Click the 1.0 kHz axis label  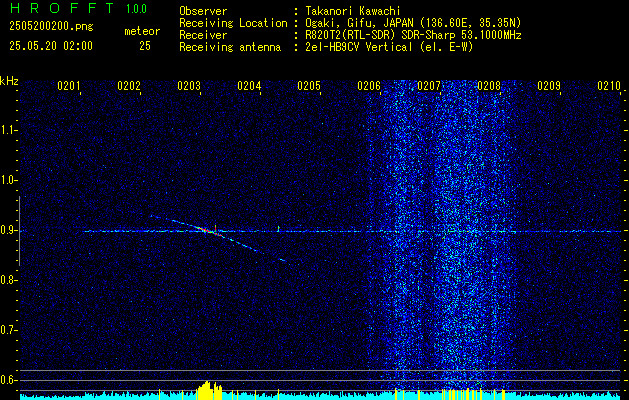tap(7, 180)
